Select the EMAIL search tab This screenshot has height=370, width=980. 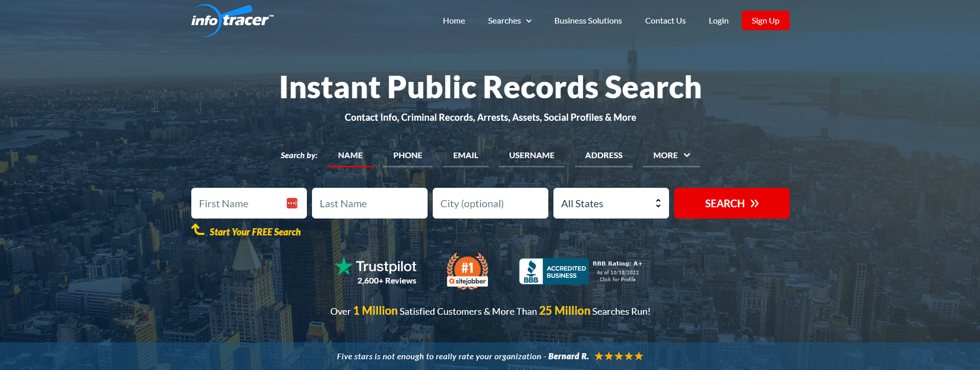pyautogui.click(x=465, y=155)
